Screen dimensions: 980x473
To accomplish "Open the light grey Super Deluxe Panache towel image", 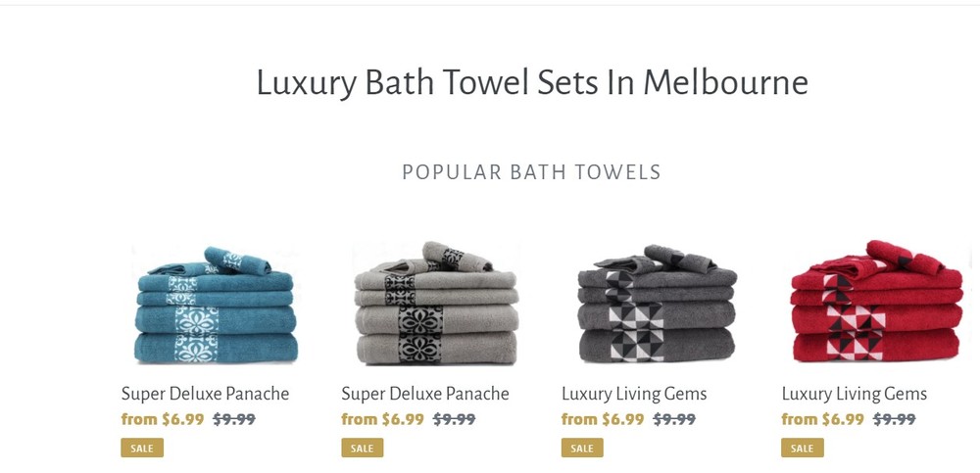I will coord(436,303).
